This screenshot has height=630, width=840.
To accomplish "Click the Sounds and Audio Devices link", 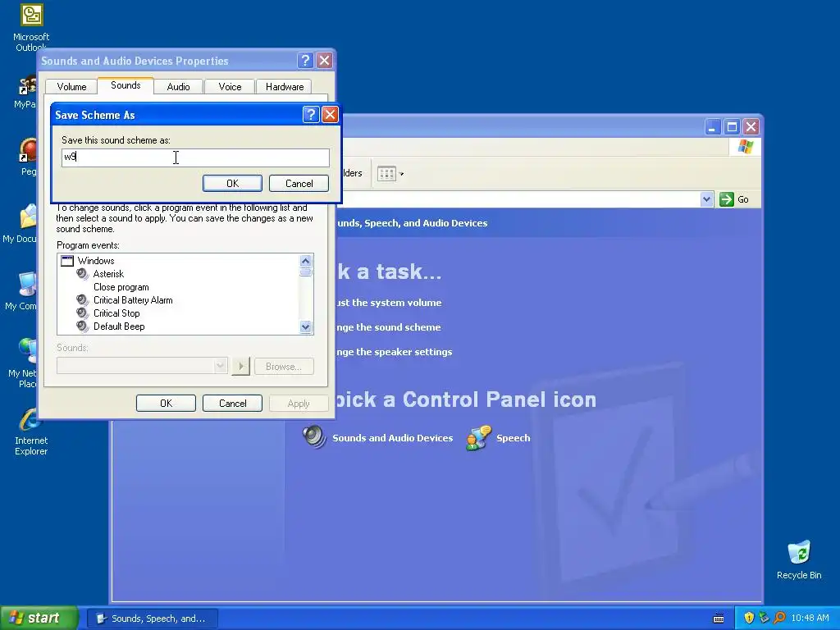I will tap(392, 438).
